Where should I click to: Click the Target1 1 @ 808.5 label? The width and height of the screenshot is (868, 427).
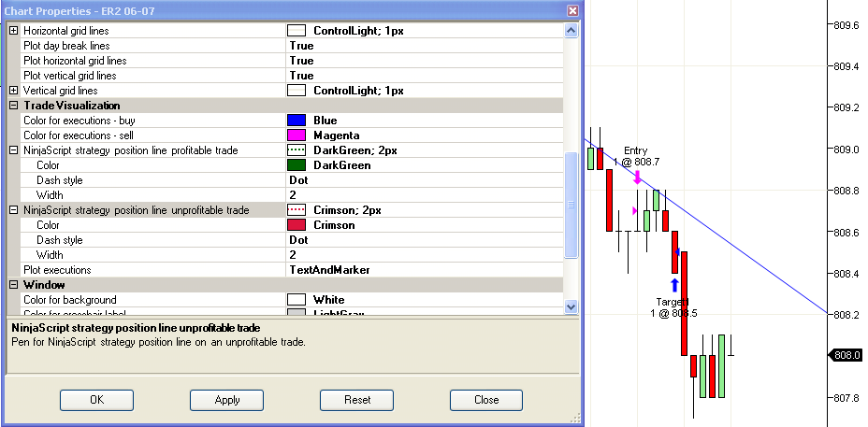[x=673, y=307]
